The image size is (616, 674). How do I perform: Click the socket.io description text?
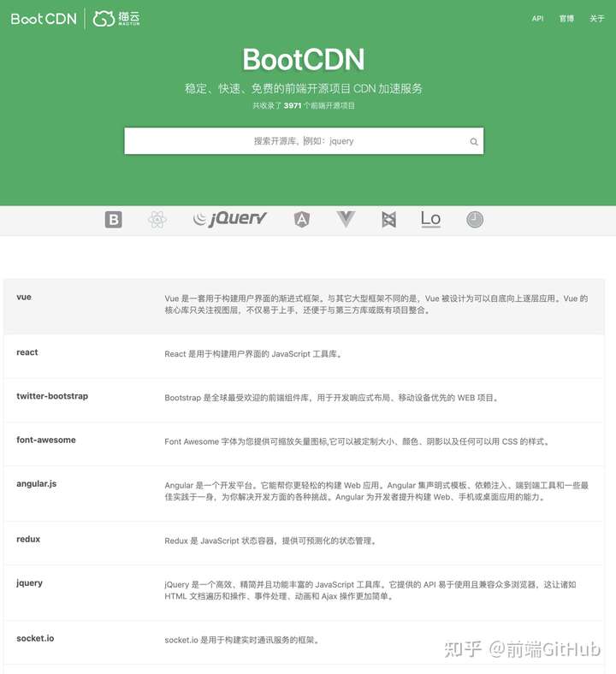(242, 641)
